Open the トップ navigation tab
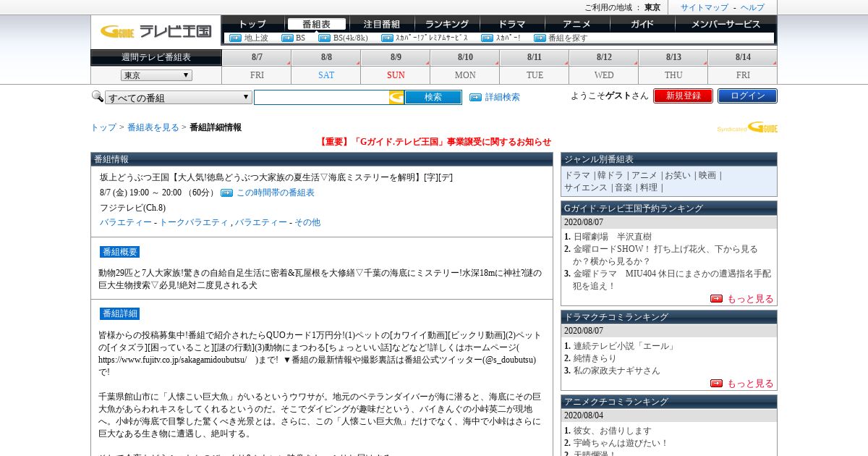 (x=252, y=24)
